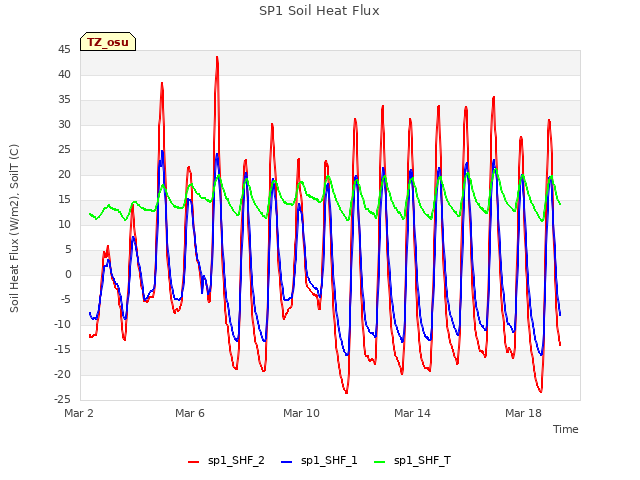The width and height of the screenshot is (640, 480).
Task: Click the -10 y-axis tick label
Action: click(x=62, y=324)
